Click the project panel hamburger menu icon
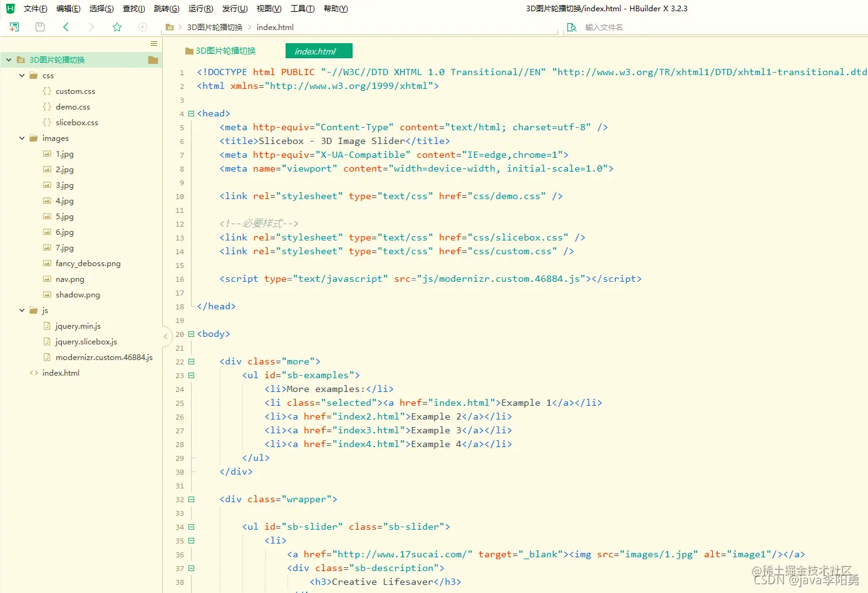Image resolution: width=868 pixels, height=593 pixels. click(x=154, y=43)
